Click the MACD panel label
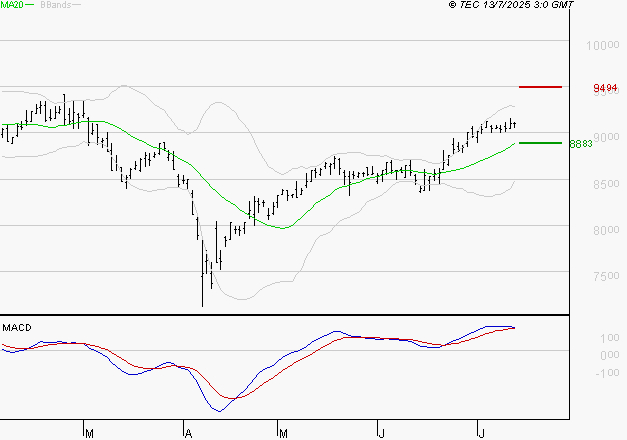The height and width of the screenshot is (440, 627). [17, 328]
